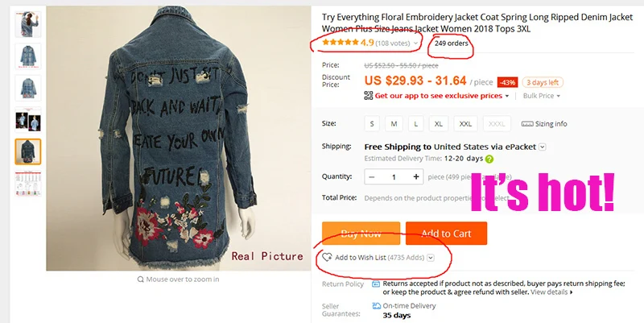Click the green delivery time help icon
The height and width of the screenshot is (323, 644).
[x=489, y=159]
